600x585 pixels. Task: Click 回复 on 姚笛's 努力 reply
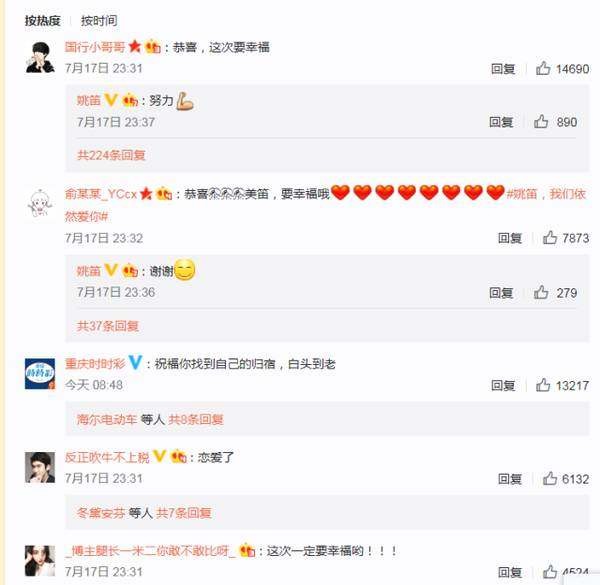[501, 122]
